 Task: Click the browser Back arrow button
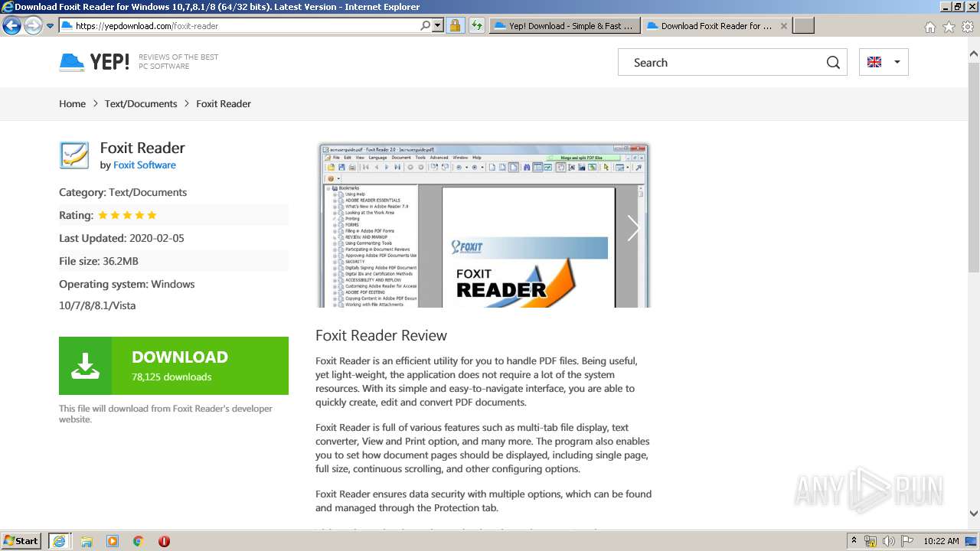11,26
